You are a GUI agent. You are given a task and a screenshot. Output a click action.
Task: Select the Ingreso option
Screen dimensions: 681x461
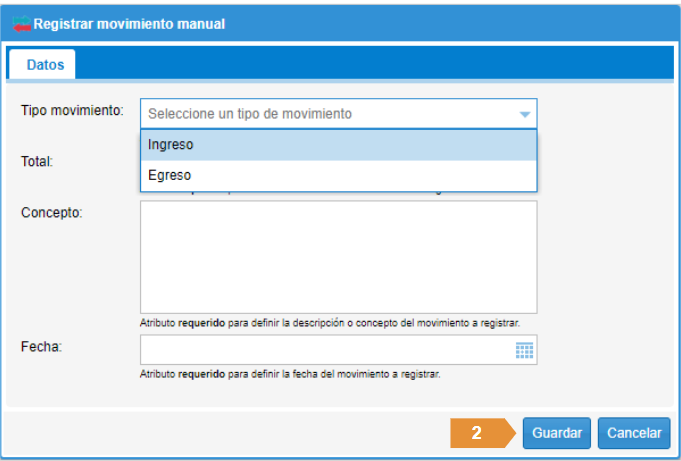click(338, 145)
